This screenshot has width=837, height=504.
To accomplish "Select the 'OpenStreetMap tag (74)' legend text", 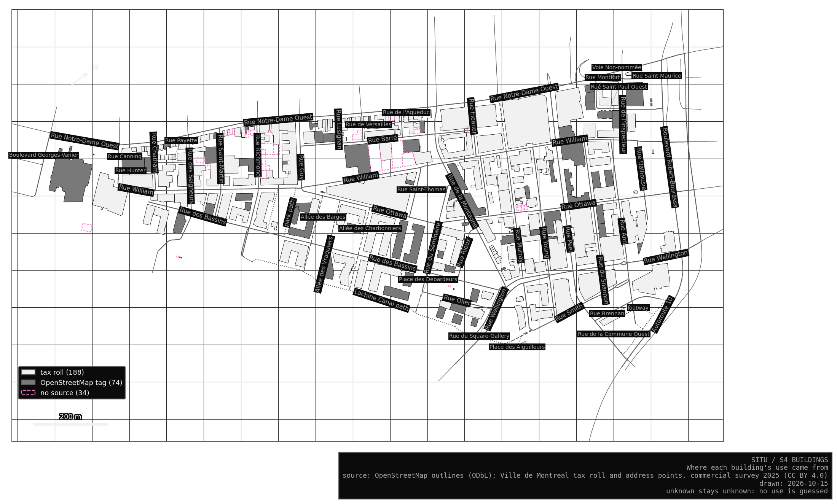I will (x=81, y=383).
